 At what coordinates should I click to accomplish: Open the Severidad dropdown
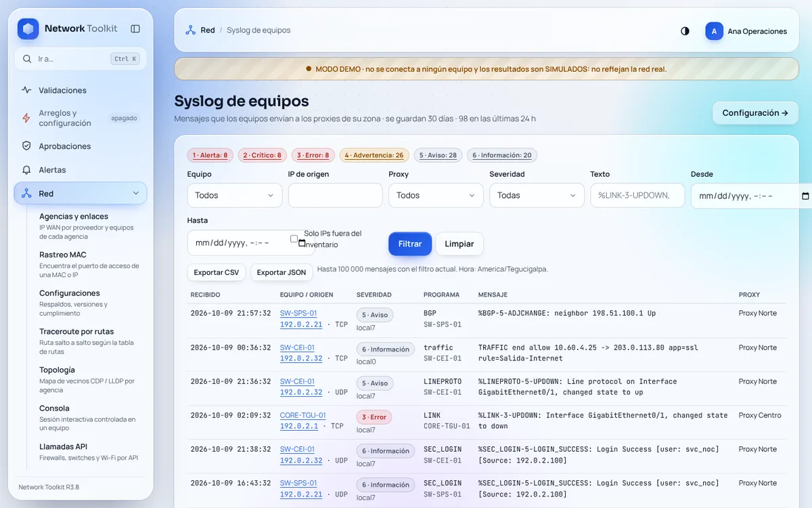(x=537, y=195)
